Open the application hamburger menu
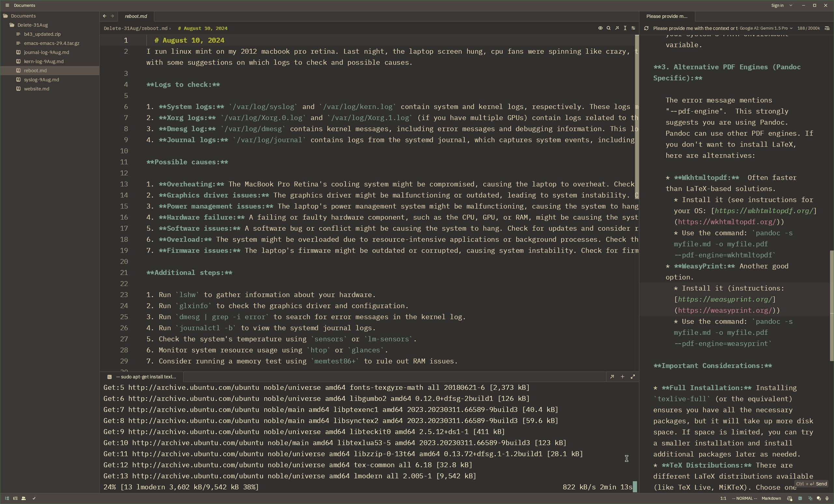This screenshot has height=504, width=834. 7,6
